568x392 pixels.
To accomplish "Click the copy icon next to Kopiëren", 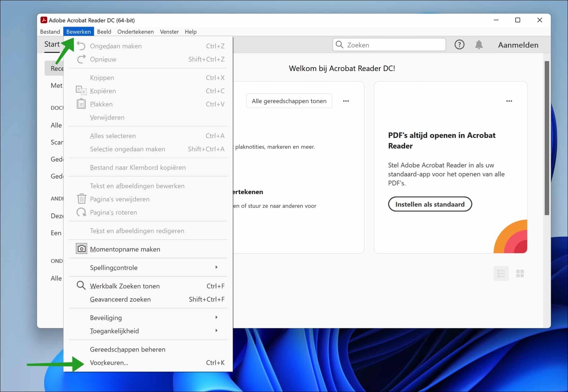I will coord(81,91).
